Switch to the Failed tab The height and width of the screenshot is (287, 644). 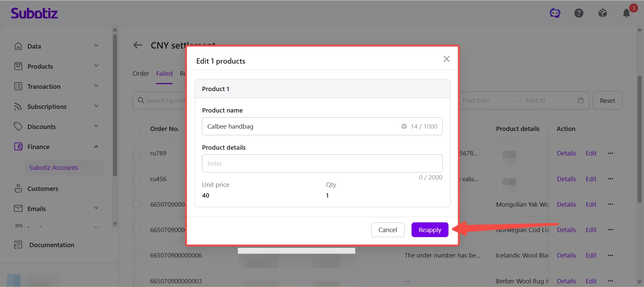click(x=164, y=73)
